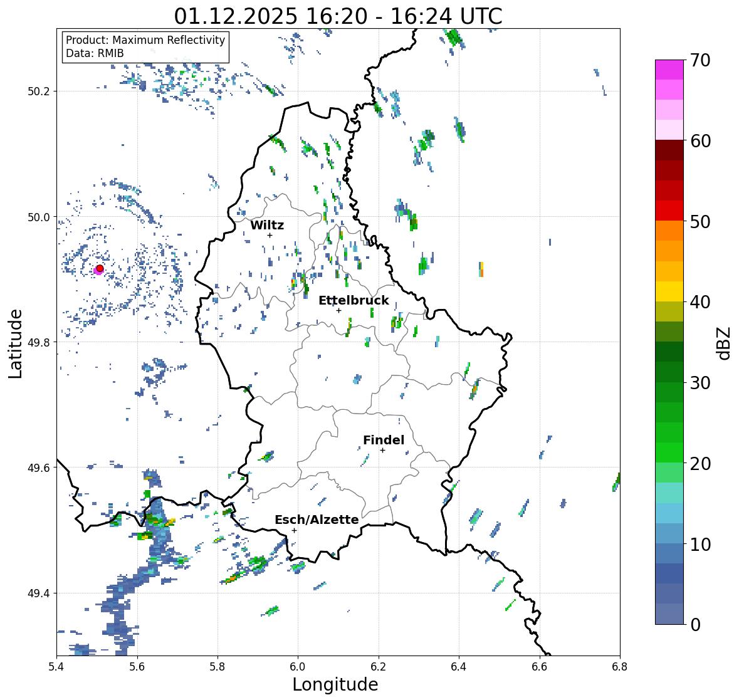Click the dBZ colorbar label
Viewport: 739px width, 700px height.
tap(725, 343)
